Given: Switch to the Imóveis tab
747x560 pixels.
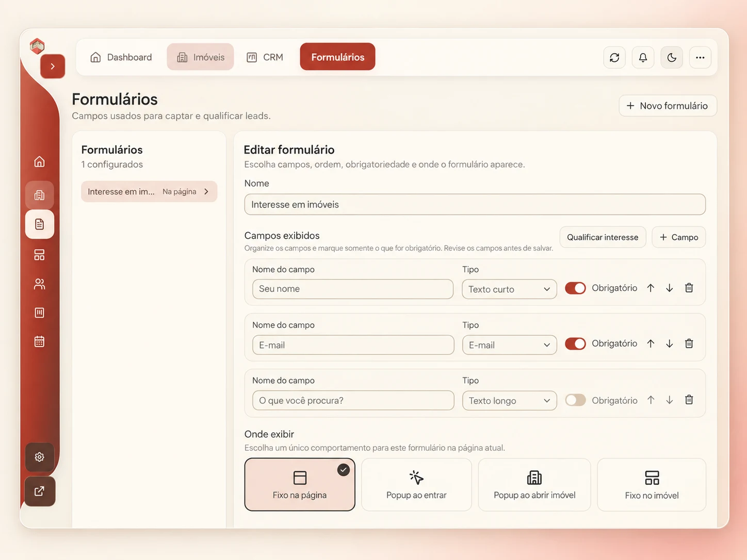Looking at the screenshot, I should [x=200, y=57].
